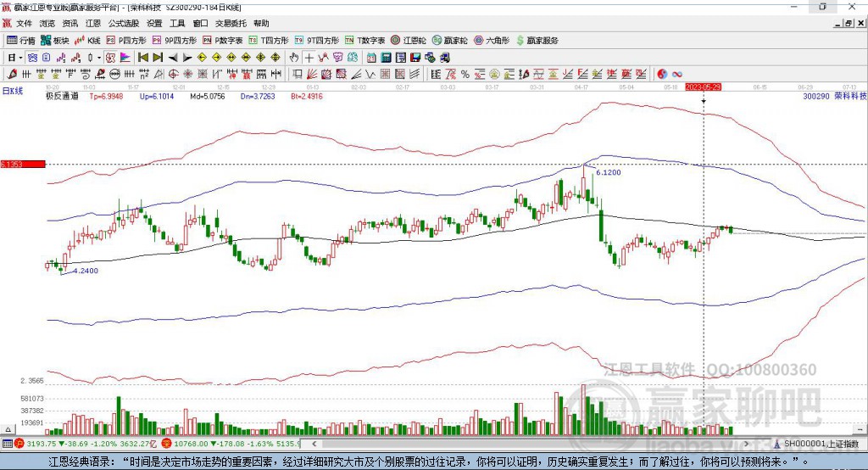Click the 6.1353 red price label

tap(23, 164)
